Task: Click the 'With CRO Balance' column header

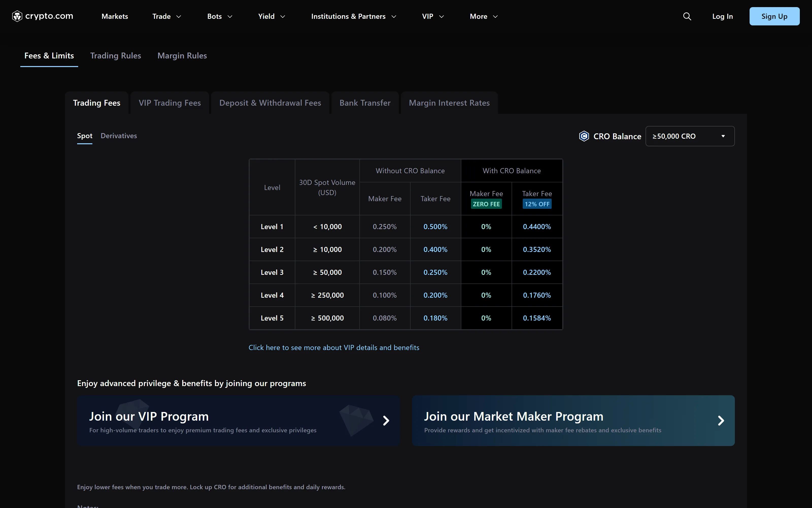Action: pyautogui.click(x=512, y=171)
